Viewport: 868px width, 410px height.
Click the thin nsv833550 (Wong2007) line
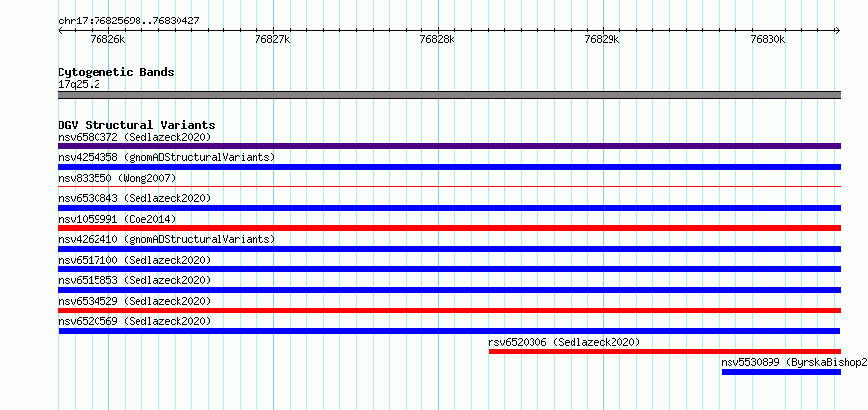pos(449,187)
